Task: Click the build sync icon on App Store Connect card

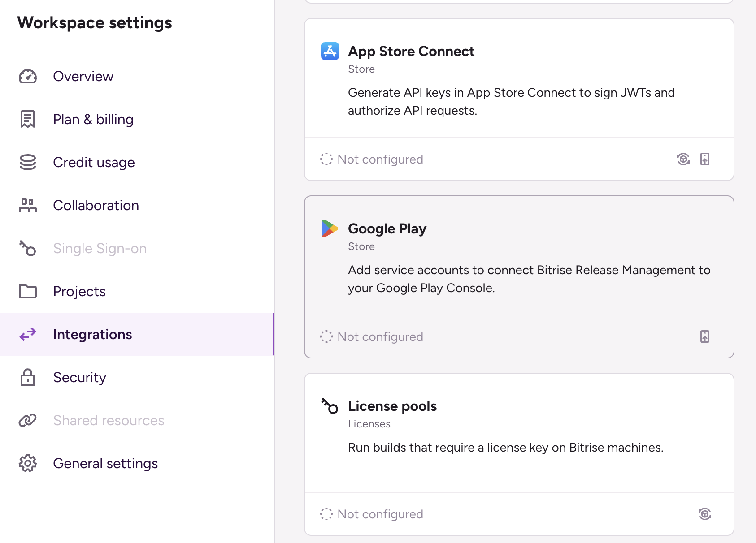Action: click(683, 159)
